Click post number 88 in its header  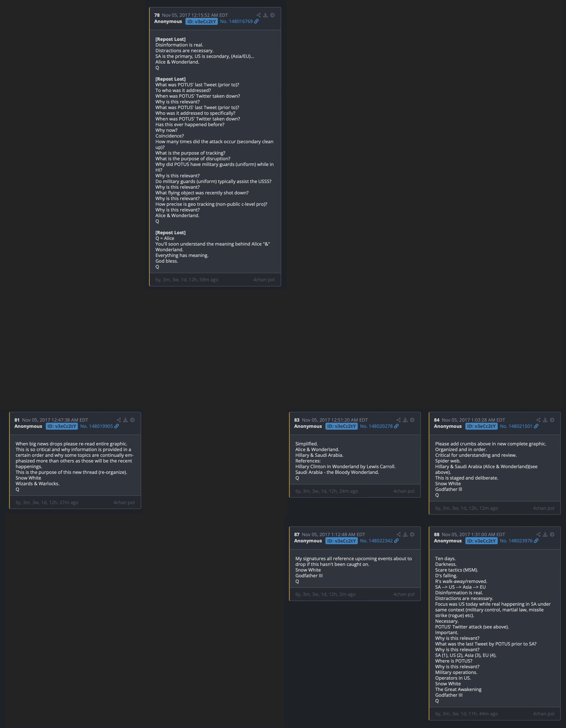point(437,535)
